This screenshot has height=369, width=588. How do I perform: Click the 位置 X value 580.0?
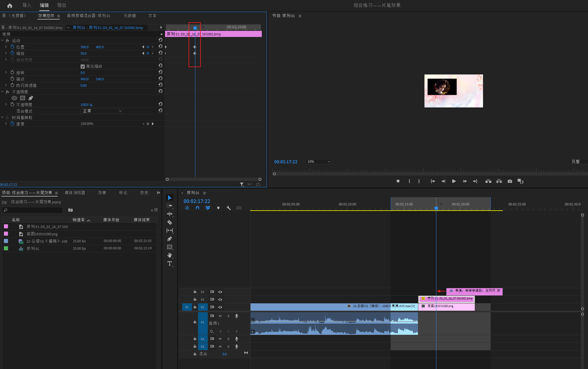coord(85,47)
